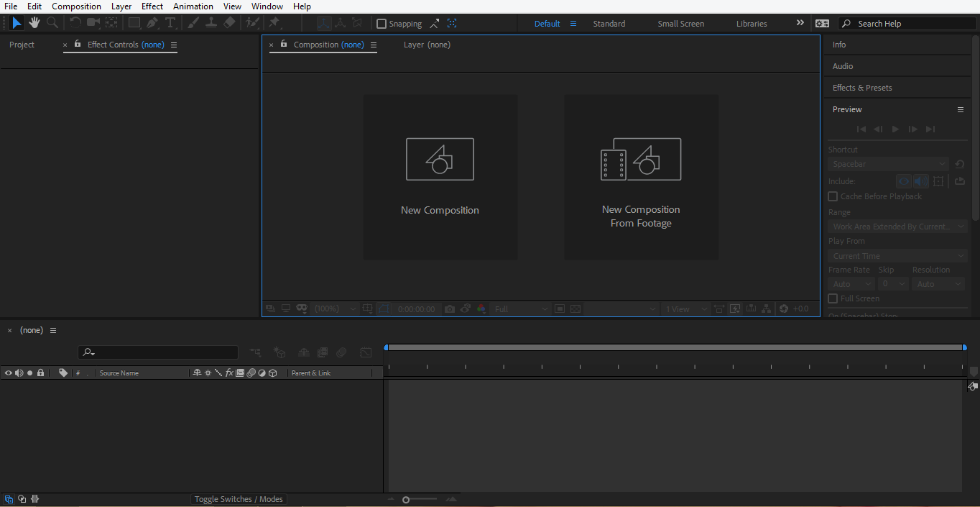Activate the Rectangle shape tool
The image size is (980, 507).
pyautogui.click(x=134, y=23)
